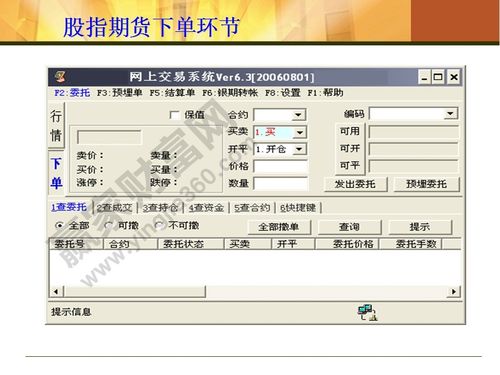Click the 涨停: label in quote panel

click(x=90, y=182)
